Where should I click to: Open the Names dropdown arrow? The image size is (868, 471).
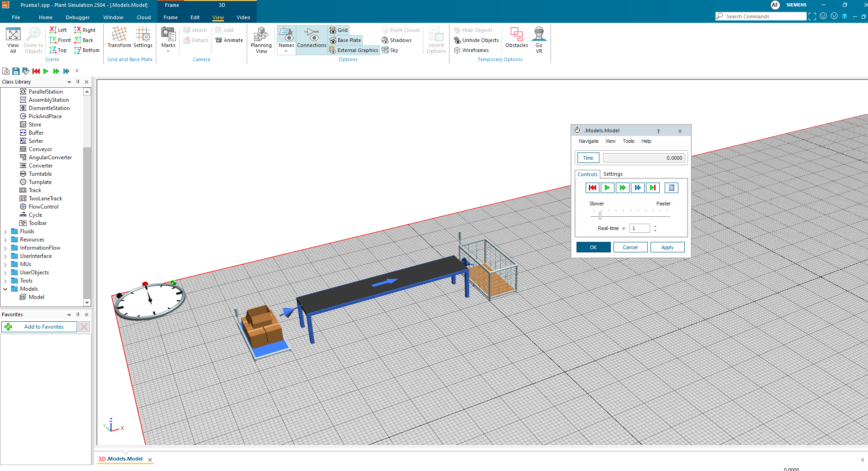pos(286,50)
